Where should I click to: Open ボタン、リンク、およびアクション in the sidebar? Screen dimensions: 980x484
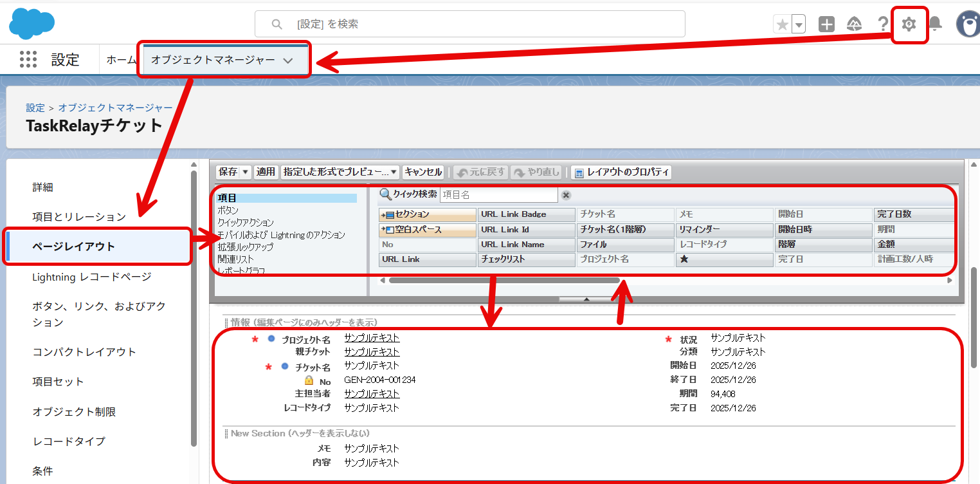[x=99, y=314]
